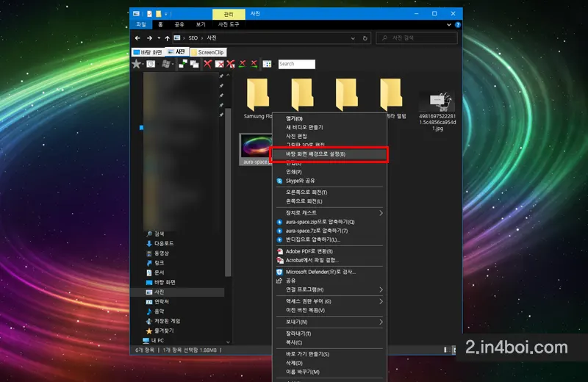Choose Microsoft Defender(으)로 검사 menu item

pyautogui.click(x=329, y=272)
